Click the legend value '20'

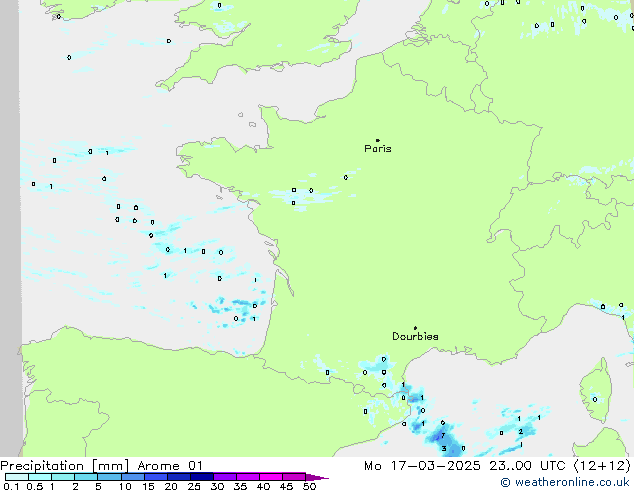(171, 486)
